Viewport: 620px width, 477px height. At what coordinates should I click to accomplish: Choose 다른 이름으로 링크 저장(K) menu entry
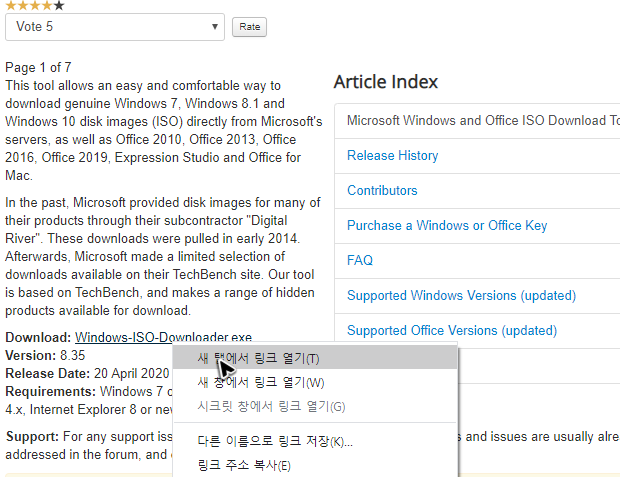click(315, 441)
